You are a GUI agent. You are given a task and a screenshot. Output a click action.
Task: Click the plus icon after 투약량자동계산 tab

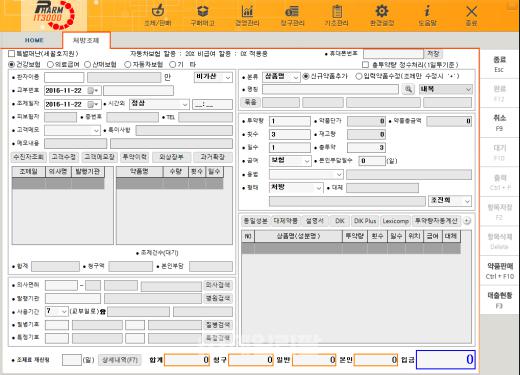(467, 221)
